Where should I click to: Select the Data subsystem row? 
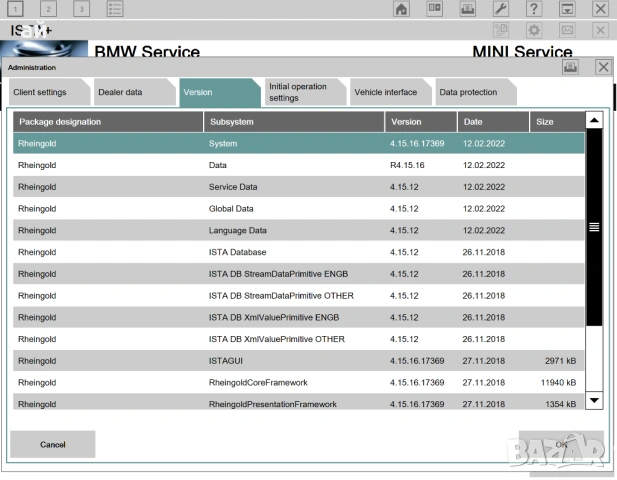[x=299, y=165]
